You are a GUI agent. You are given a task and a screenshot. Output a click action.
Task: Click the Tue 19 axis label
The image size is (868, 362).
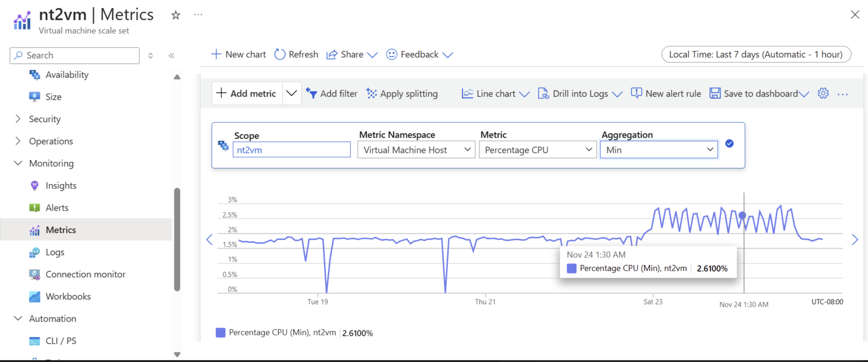click(317, 302)
